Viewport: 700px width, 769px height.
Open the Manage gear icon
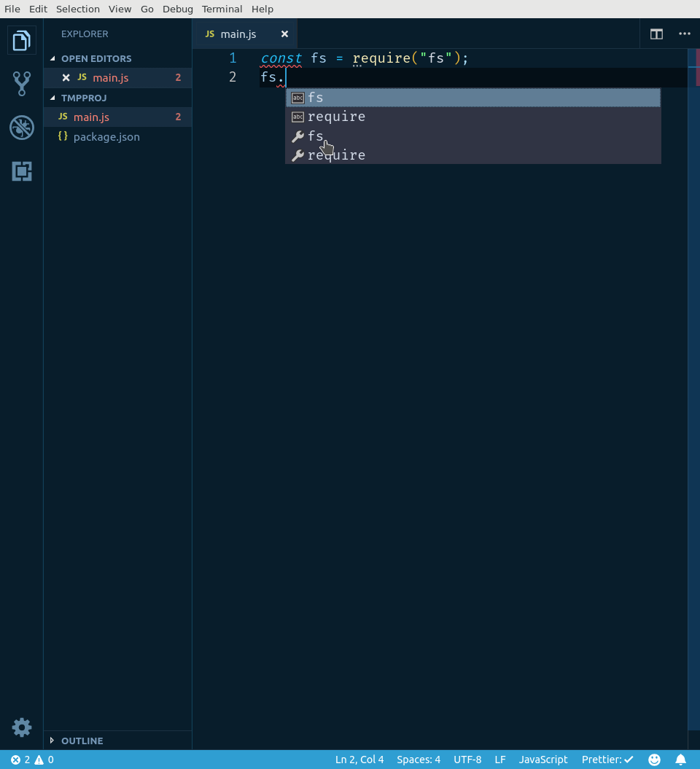click(21, 727)
